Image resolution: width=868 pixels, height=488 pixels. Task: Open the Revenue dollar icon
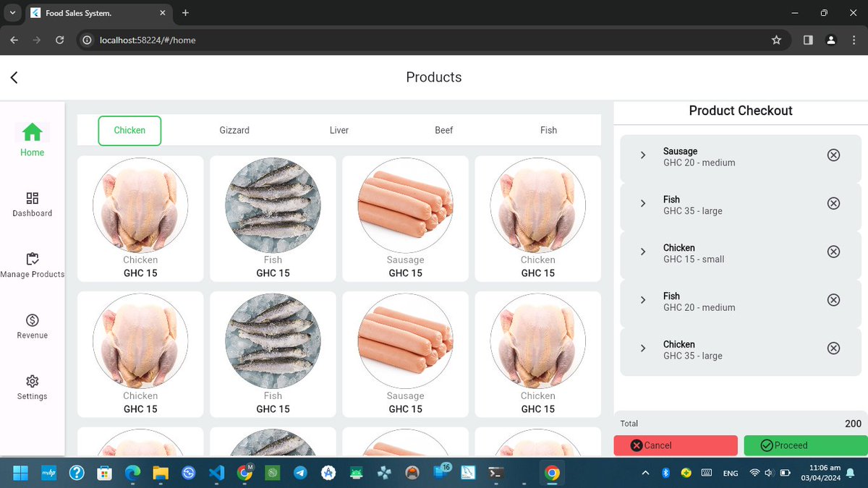tap(33, 320)
